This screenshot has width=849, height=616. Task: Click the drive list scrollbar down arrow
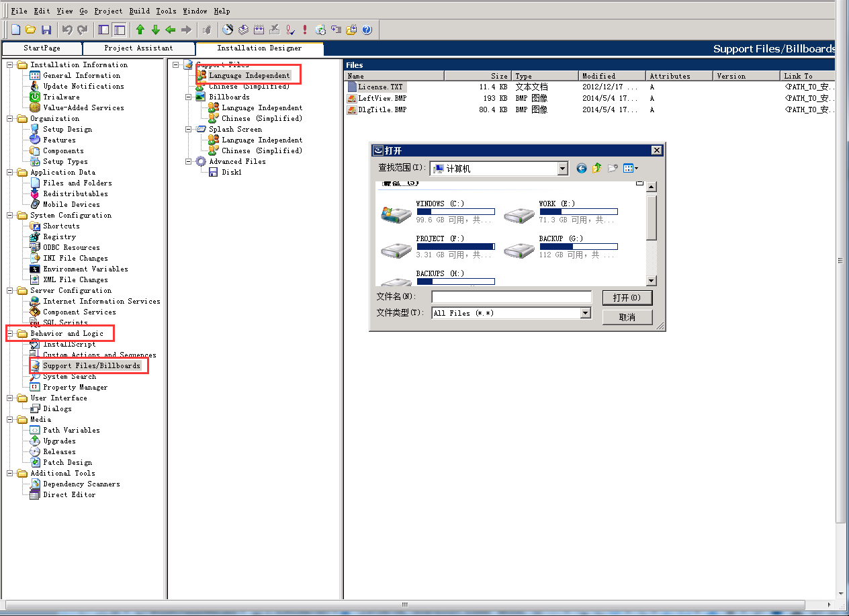tap(651, 281)
